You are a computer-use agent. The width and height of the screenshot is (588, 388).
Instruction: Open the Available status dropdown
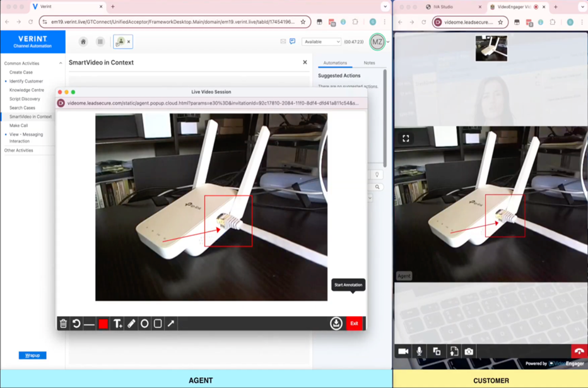[x=321, y=42]
